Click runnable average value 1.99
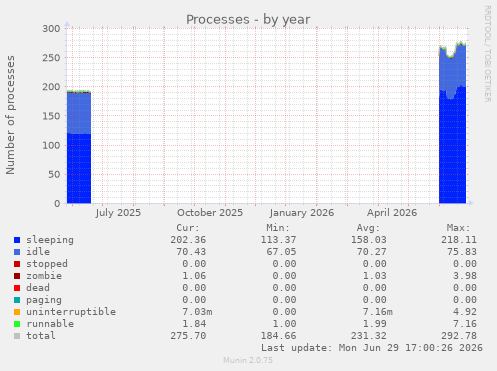Screen dimensions: 497x371 [x=375, y=324]
